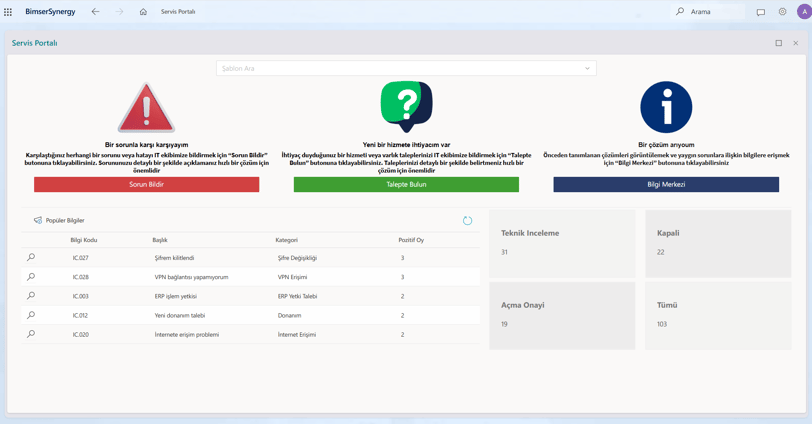Open the user avatar 'A' profile
This screenshot has width=812, height=424.
tap(804, 11)
